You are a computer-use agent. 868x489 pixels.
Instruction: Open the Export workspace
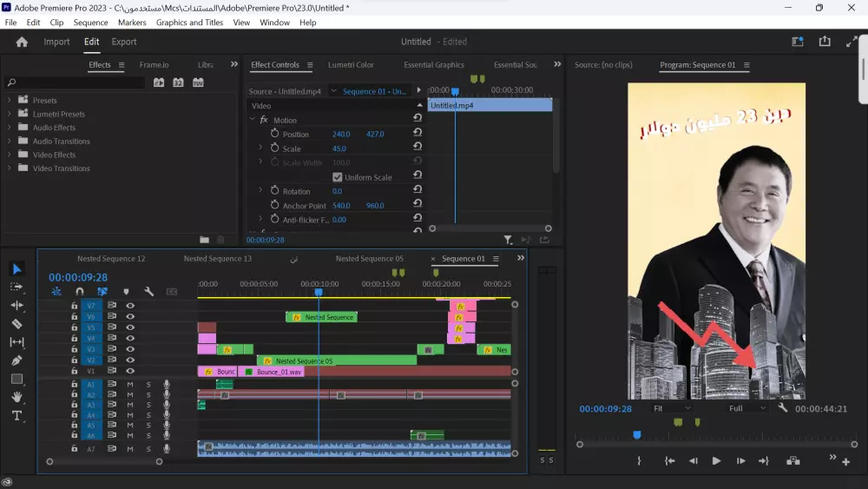coord(124,42)
